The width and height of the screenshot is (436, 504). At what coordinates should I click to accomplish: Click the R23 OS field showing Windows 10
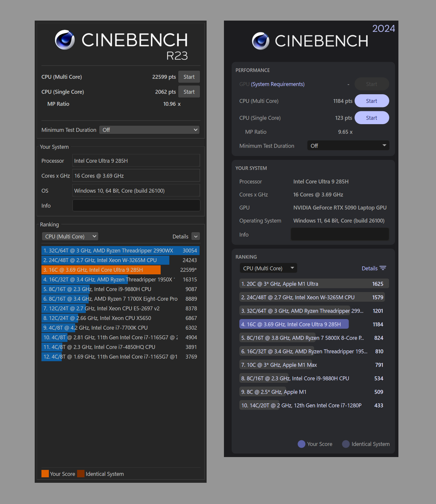coord(136,190)
